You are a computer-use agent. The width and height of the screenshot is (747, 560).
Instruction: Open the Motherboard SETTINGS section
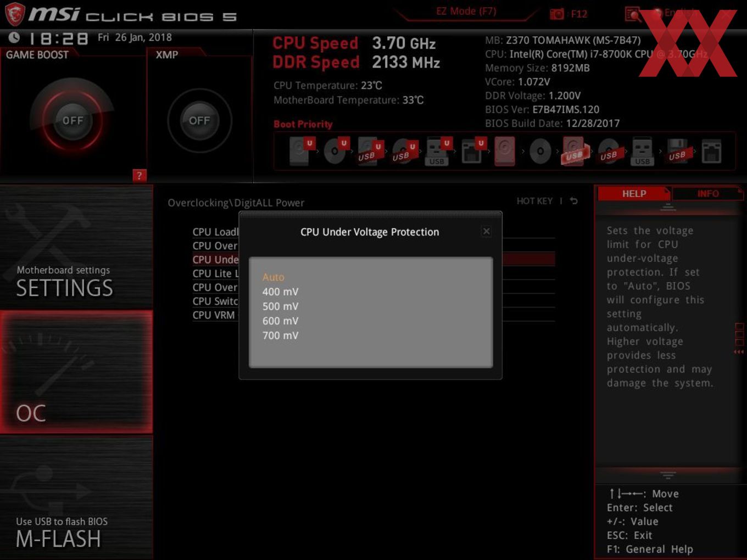[x=76, y=247]
